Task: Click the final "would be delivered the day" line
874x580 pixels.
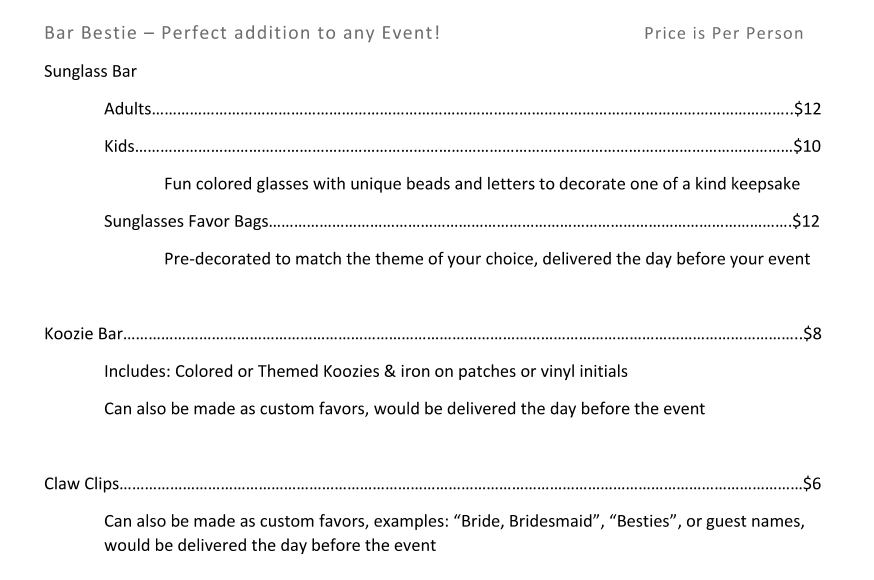Action: [x=270, y=546]
